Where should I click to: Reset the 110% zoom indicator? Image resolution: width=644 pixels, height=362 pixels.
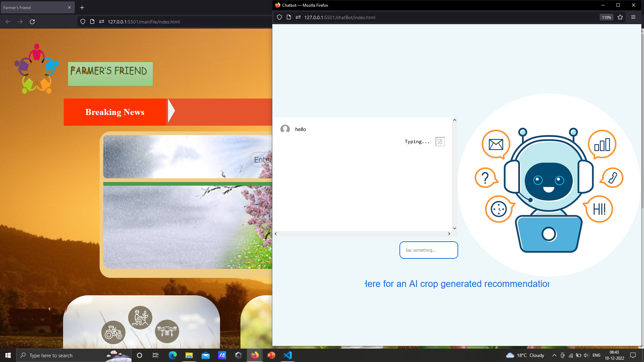pos(606,17)
